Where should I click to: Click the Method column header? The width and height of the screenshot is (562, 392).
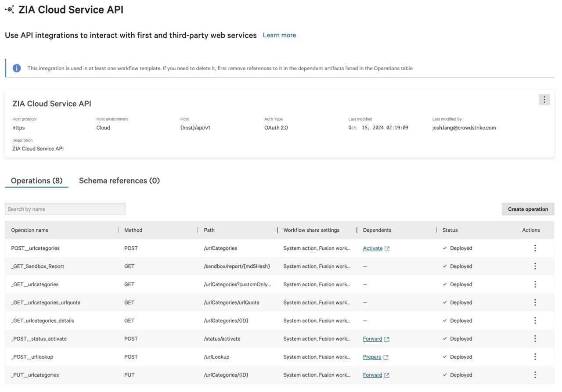pos(133,230)
